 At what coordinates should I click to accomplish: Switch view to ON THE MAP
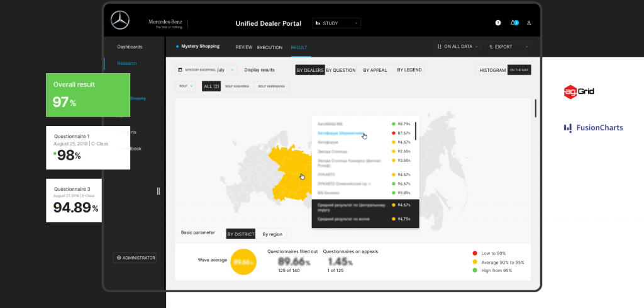click(x=519, y=71)
